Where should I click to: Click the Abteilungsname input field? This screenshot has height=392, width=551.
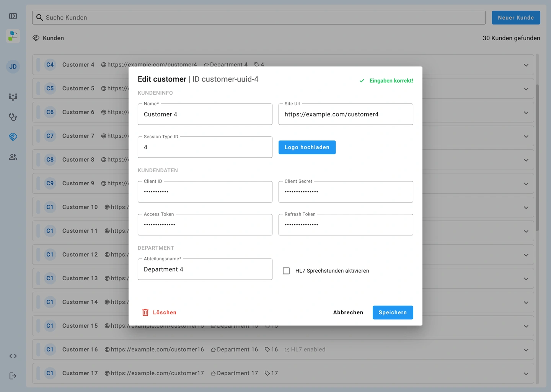(205, 269)
